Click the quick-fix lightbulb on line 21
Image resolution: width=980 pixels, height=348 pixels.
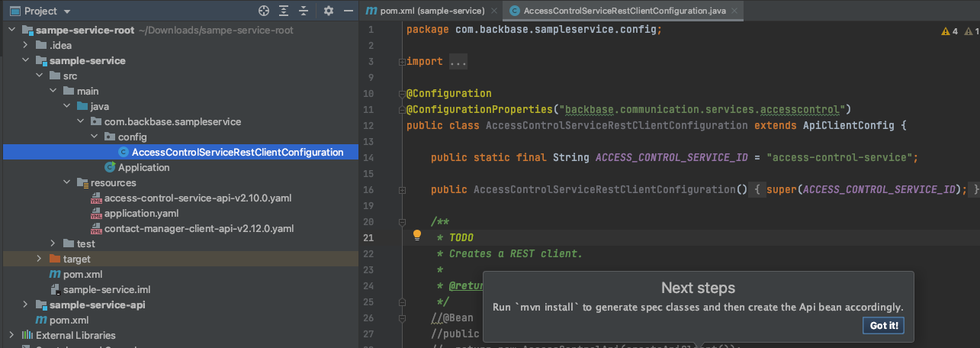417,236
